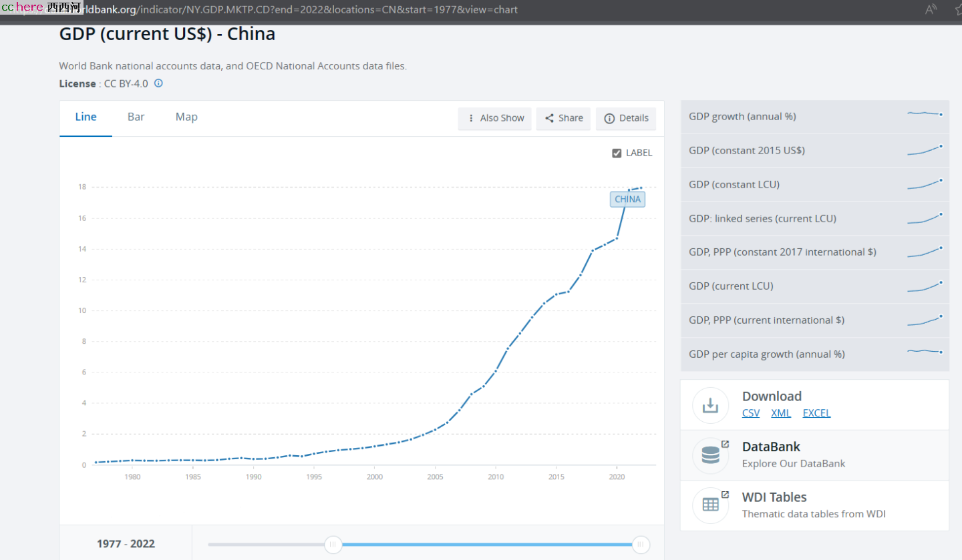Open the DataBank link
Screen dimensions: 962x560
point(771,447)
